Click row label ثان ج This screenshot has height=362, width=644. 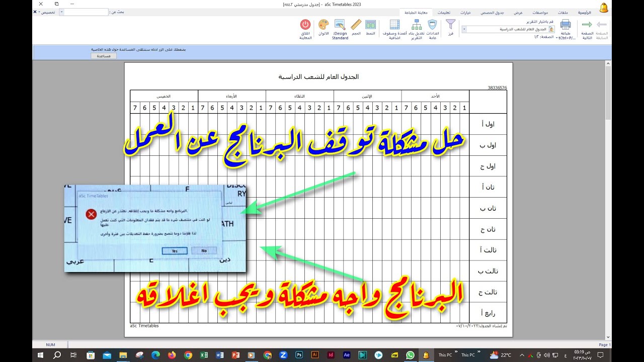click(488, 229)
